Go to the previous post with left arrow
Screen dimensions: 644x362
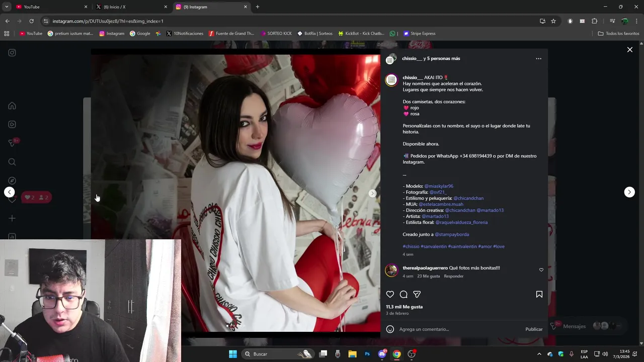pos(10,192)
